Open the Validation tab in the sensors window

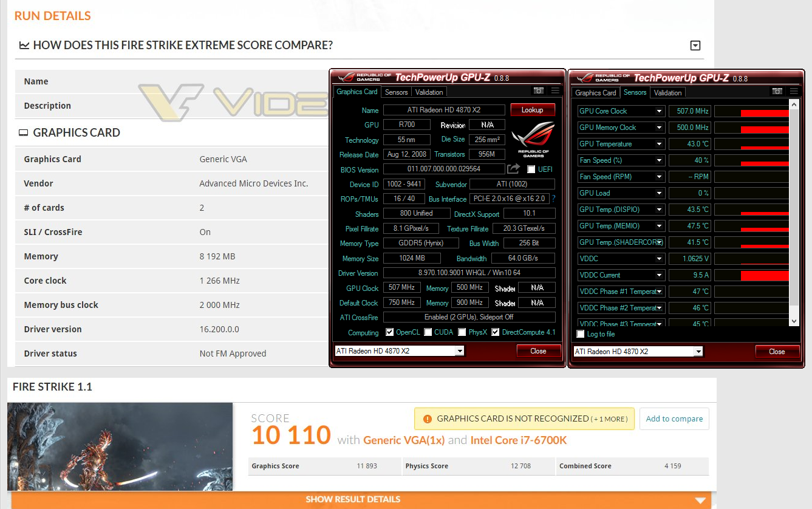pos(668,93)
